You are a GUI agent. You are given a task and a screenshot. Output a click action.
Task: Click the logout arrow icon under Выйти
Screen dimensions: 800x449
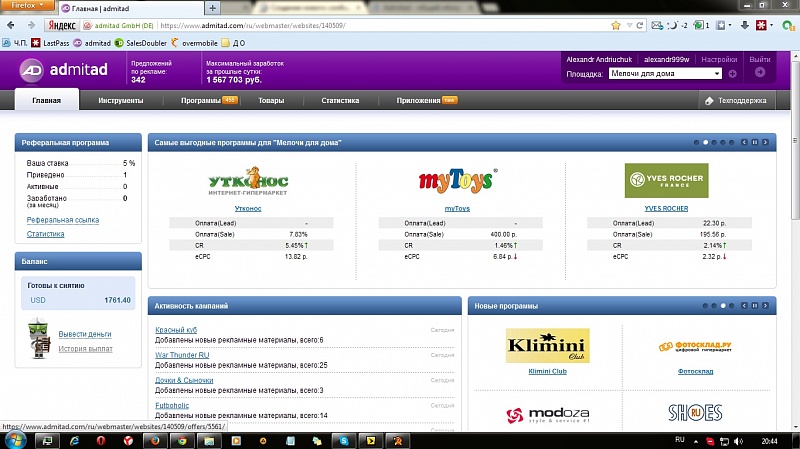759,73
